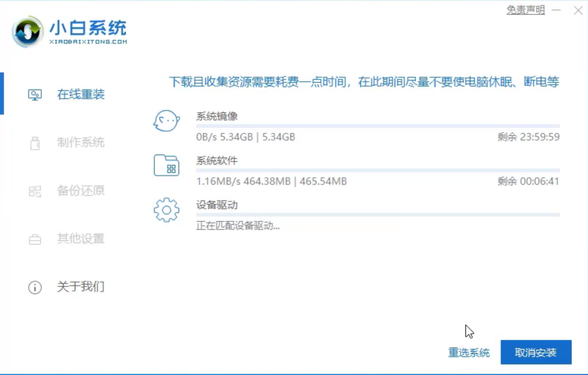Click the 重选系统 link
Screen dimensions: 588x375
(x=468, y=353)
